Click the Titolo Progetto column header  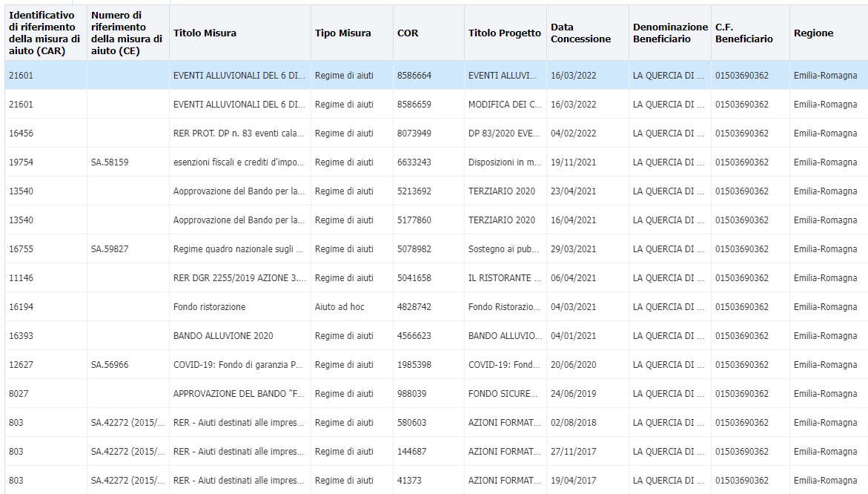(504, 33)
